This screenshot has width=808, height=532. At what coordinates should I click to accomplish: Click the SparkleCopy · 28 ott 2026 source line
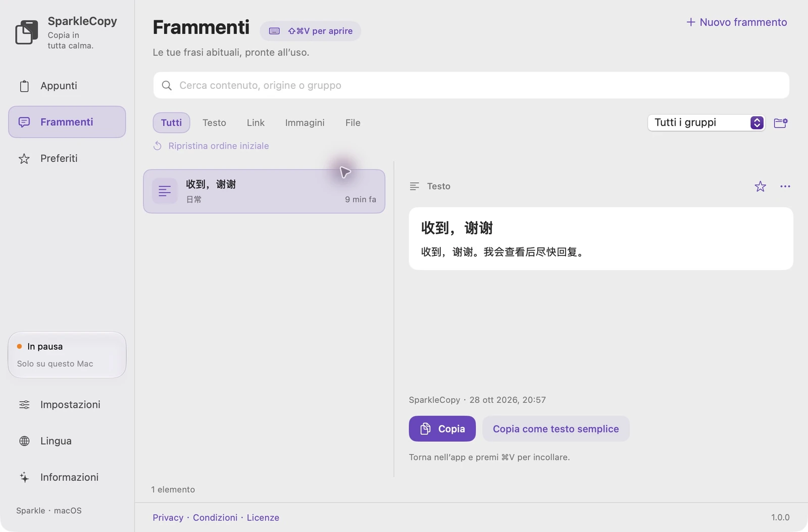(477, 400)
